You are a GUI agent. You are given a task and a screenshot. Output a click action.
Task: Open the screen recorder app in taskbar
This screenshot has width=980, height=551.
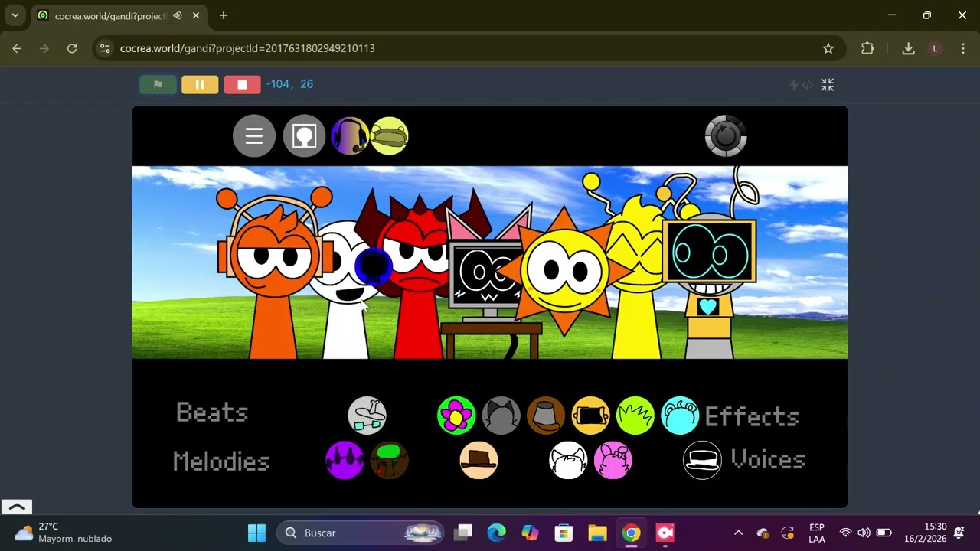(665, 533)
